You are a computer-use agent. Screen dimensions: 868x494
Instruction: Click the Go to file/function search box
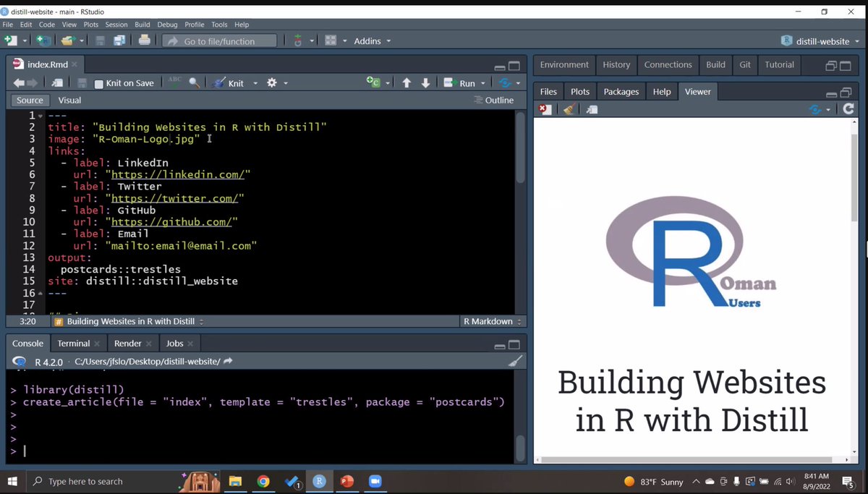pyautogui.click(x=220, y=41)
